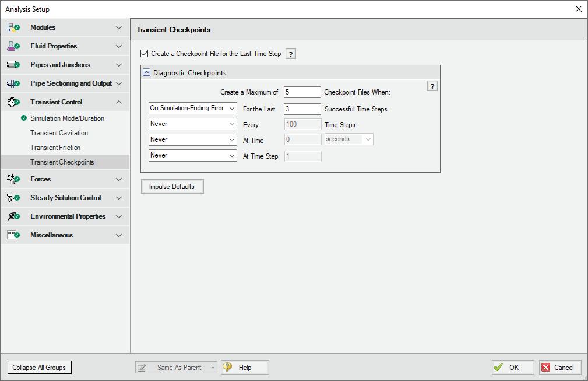Click the Modules group icon

(13, 27)
